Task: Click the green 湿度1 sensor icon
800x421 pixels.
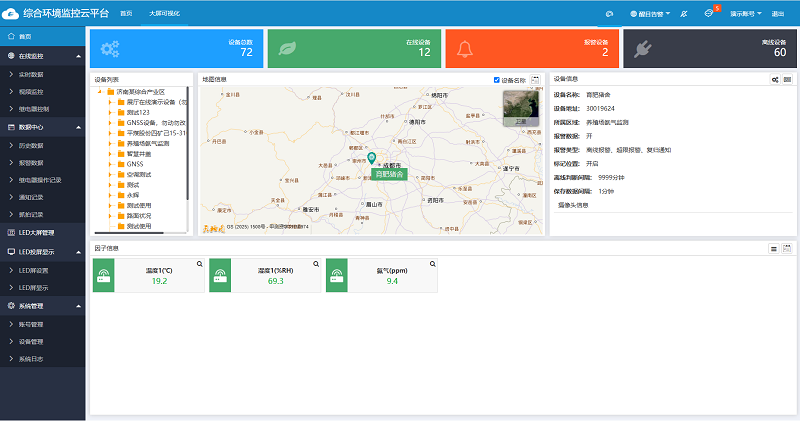Action: pyautogui.click(x=220, y=276)
